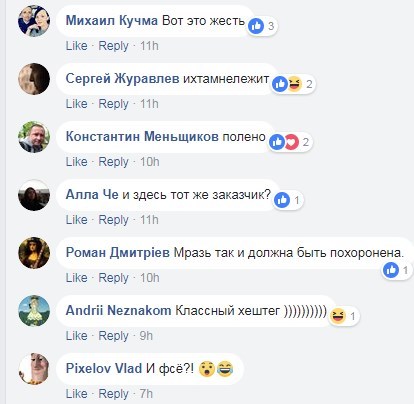The image size is (414, 404).
Task: Click the thumbs-up reaction on Михаил Кучма's comment
Action: point(256,26)
